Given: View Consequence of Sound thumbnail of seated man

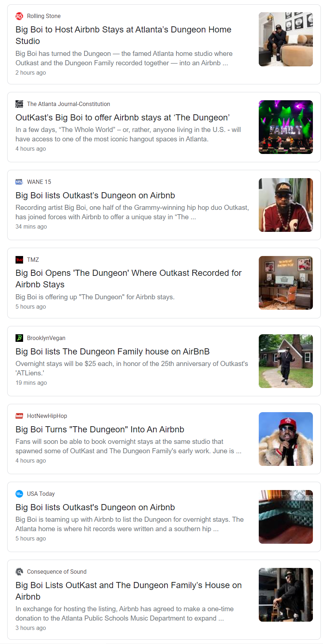Looking at the screenshot, I should tap(286, 595).
